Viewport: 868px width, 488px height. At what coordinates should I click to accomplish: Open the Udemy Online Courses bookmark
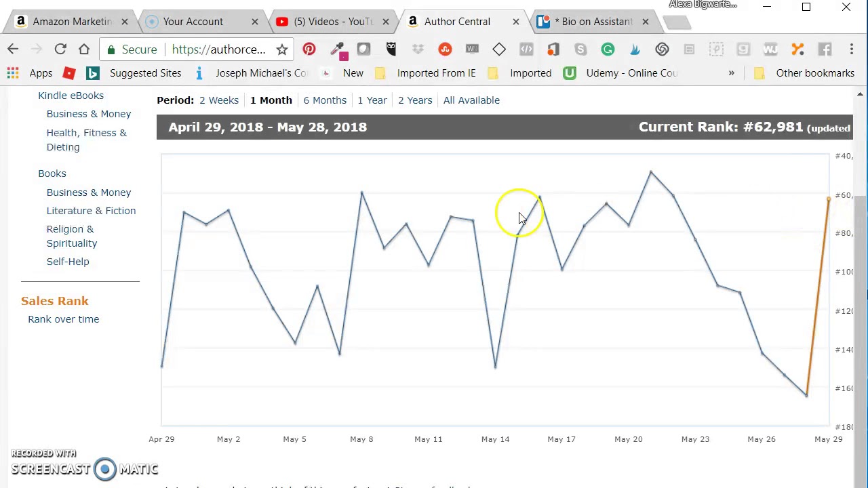click(x=621, y=73)
